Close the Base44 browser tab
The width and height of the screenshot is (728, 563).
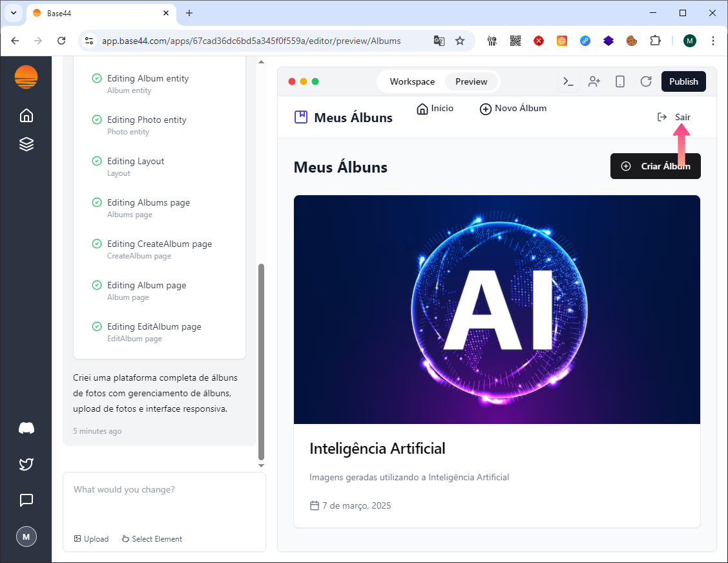click(166, 13)
